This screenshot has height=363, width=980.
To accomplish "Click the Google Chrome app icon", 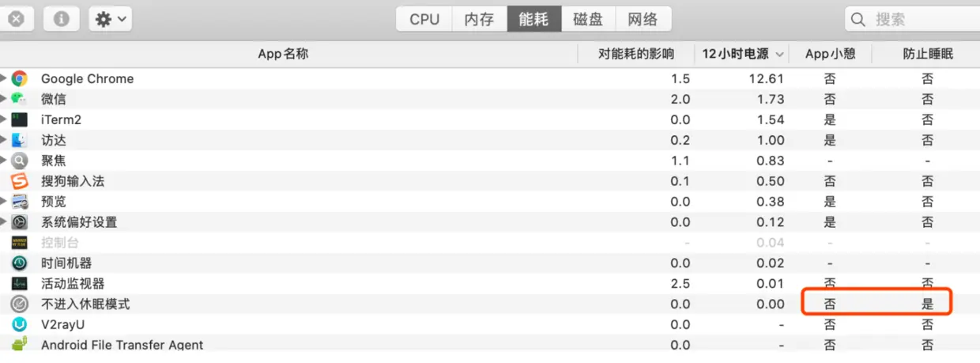I will 20,78.
